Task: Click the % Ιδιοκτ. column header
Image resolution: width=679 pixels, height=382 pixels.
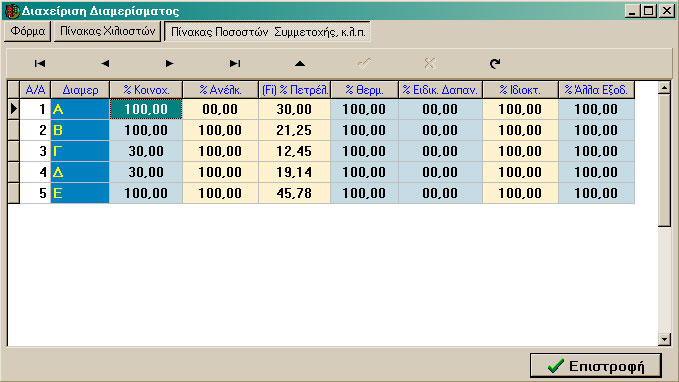Action: click(520, 90)
